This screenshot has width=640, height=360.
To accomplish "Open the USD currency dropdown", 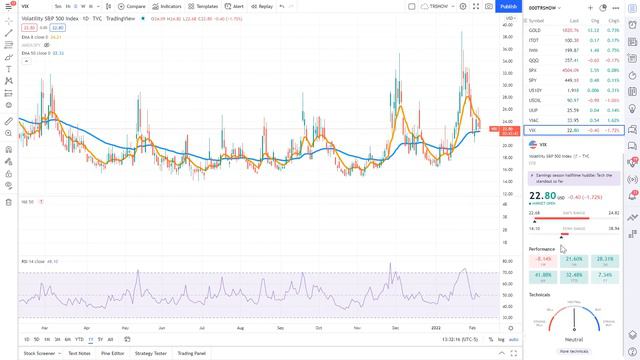I will point(510,18).
